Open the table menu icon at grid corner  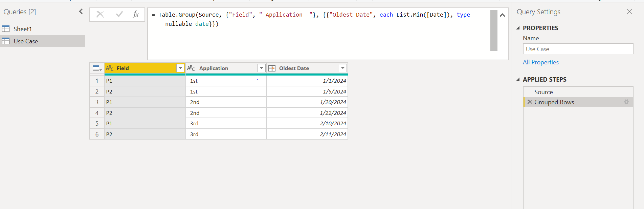(x=97, y=68)
